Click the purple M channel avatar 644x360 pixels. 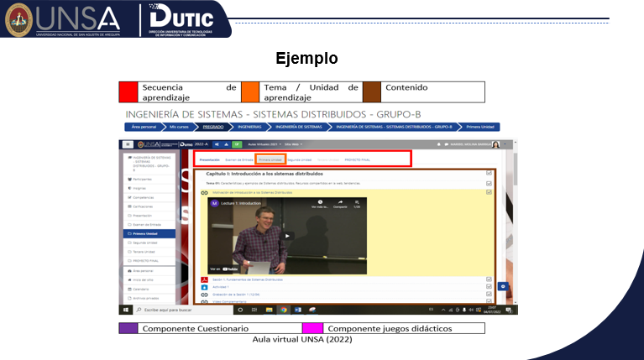(214, 203)
